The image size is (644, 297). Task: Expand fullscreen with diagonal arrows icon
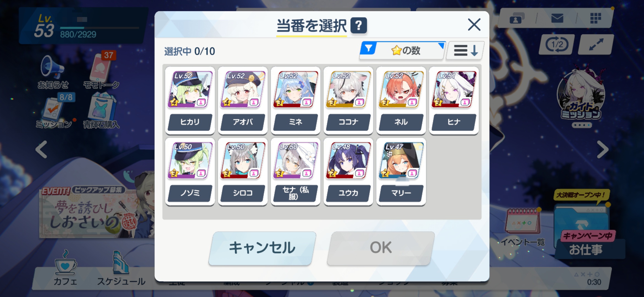point(596,44)
